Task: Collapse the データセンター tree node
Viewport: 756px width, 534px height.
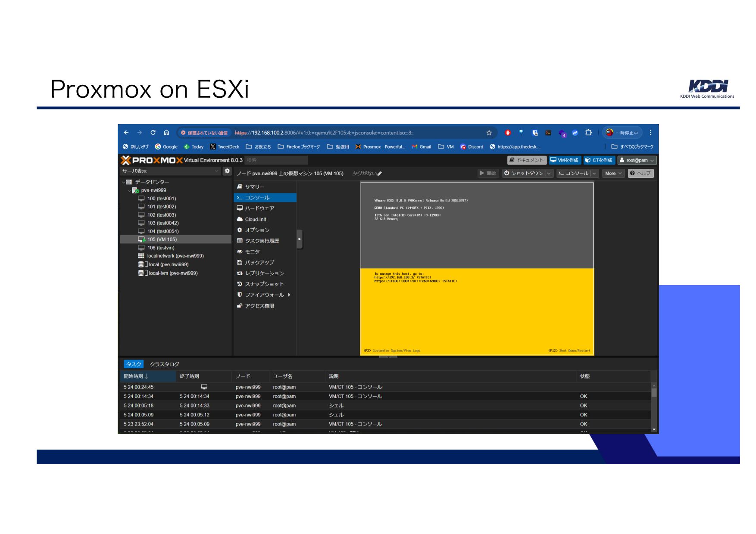Action: (x=124, y=182)
